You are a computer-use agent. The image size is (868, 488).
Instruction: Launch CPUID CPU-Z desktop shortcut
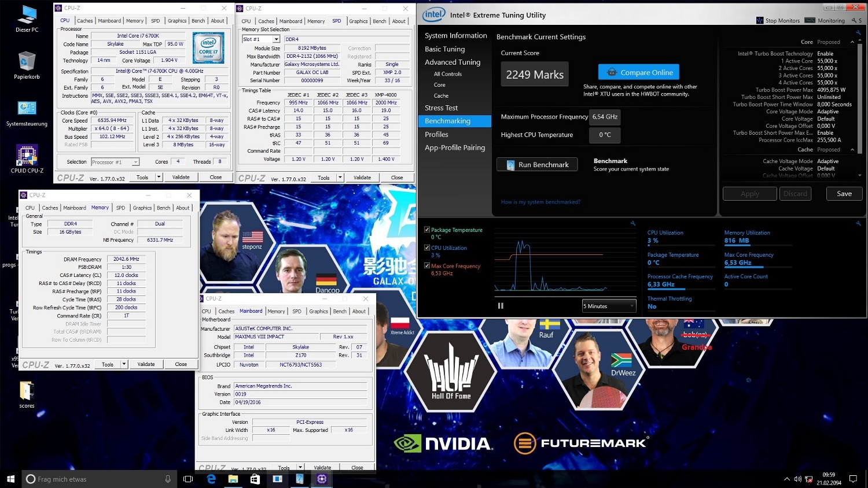[x=27, y=159]
